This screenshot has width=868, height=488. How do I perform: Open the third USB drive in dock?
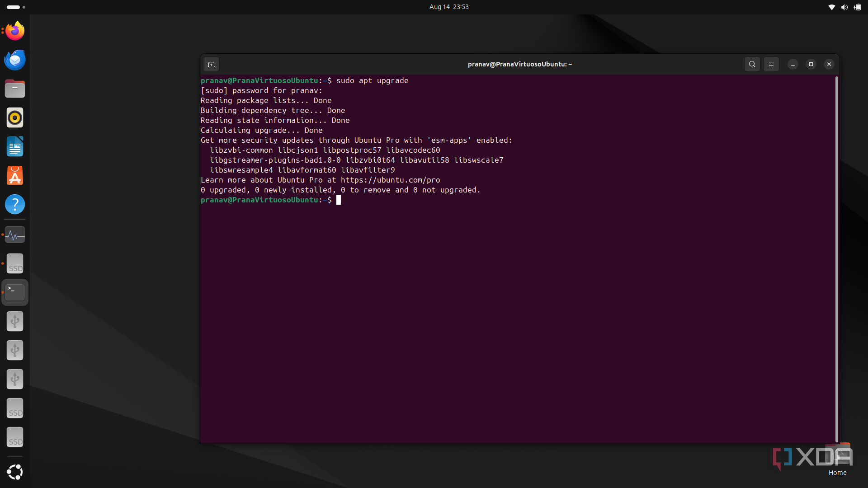tap(15, 379)
